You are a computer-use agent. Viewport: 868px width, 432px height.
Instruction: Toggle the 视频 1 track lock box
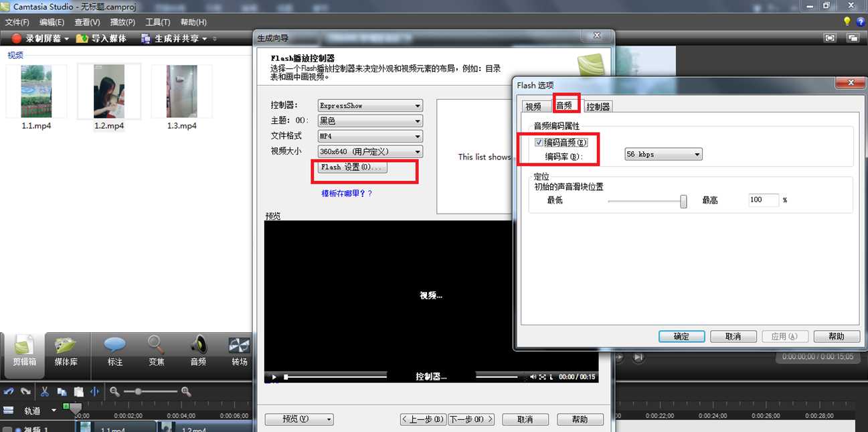6,429
